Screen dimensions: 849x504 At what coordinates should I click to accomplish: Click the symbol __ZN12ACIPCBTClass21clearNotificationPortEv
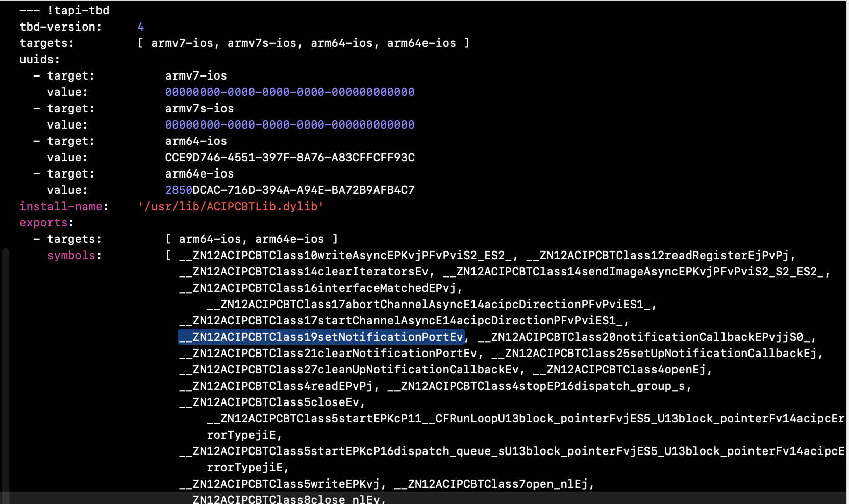pyautogui.click(x=328, y=353)
